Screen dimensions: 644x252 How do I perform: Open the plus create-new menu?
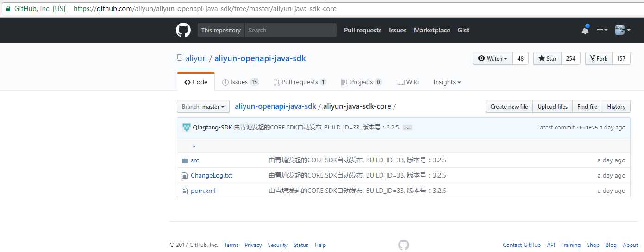(x=602, y=30)
